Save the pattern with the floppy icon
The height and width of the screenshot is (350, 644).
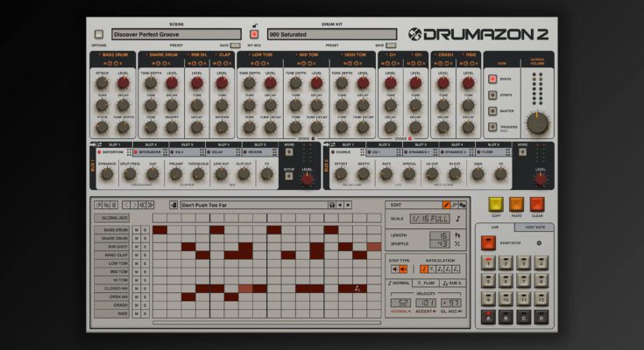click(330, 205)
